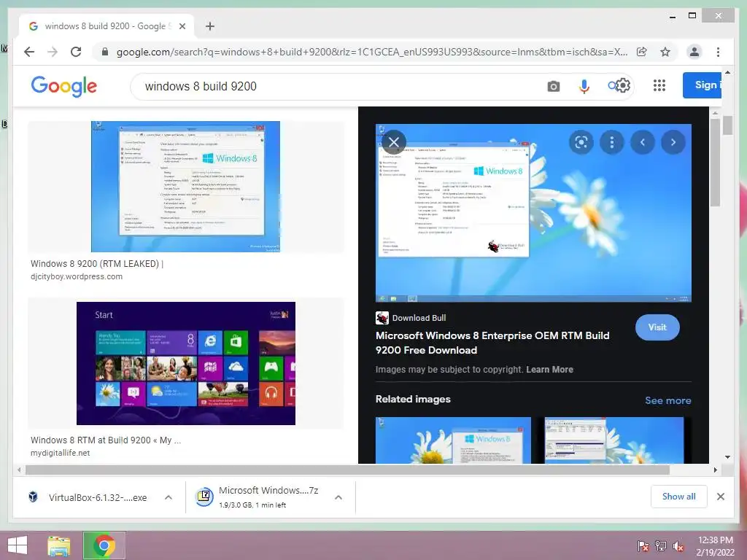The width and height of the screenshot is (747, 560).
Task: Open a new browser tab
Action: [x=209, y=26]
